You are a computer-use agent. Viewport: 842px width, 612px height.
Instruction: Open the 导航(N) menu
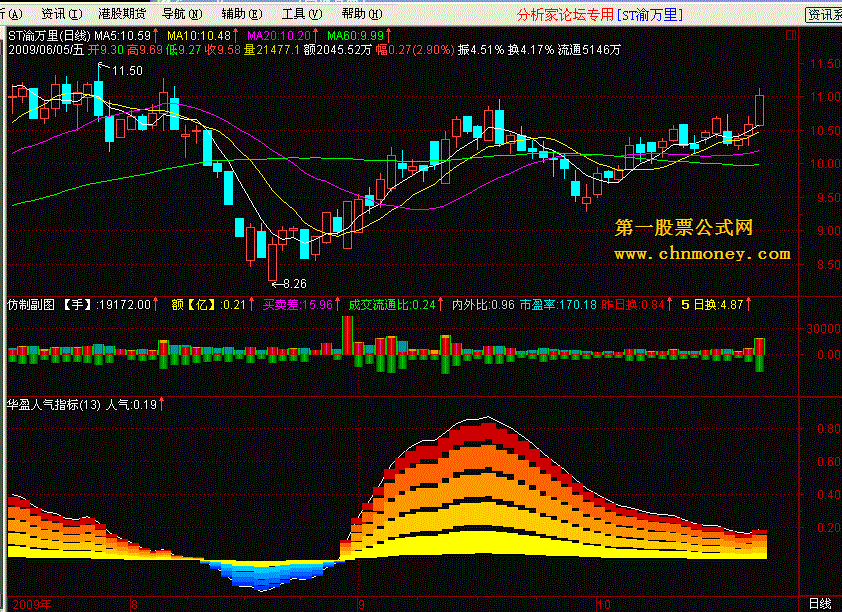coord(182,14)
